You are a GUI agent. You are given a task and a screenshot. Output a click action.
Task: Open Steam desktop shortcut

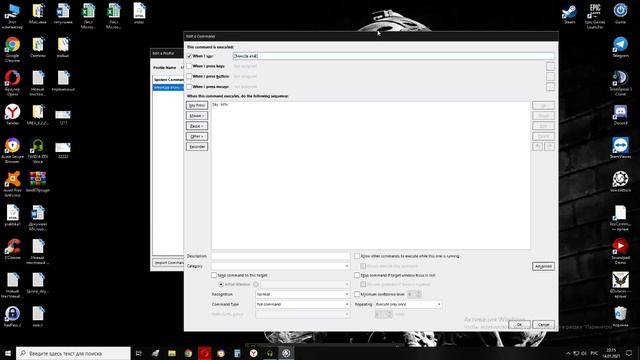(569, 13)
